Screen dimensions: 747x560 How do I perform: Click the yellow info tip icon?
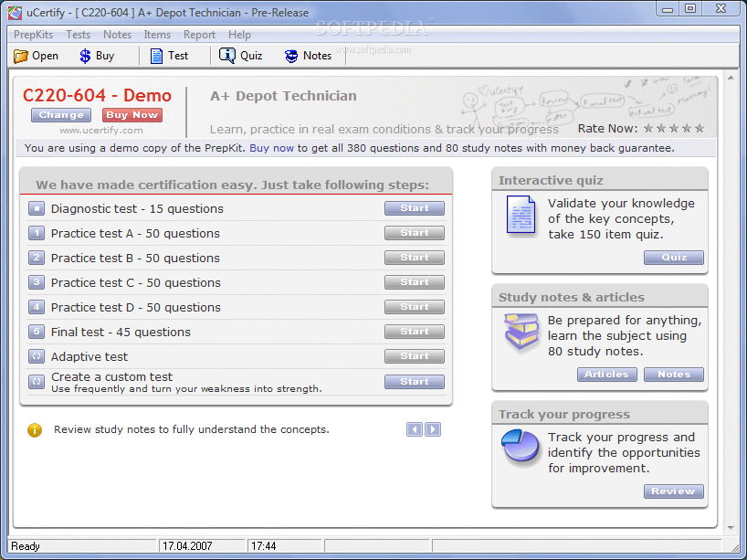35,430
